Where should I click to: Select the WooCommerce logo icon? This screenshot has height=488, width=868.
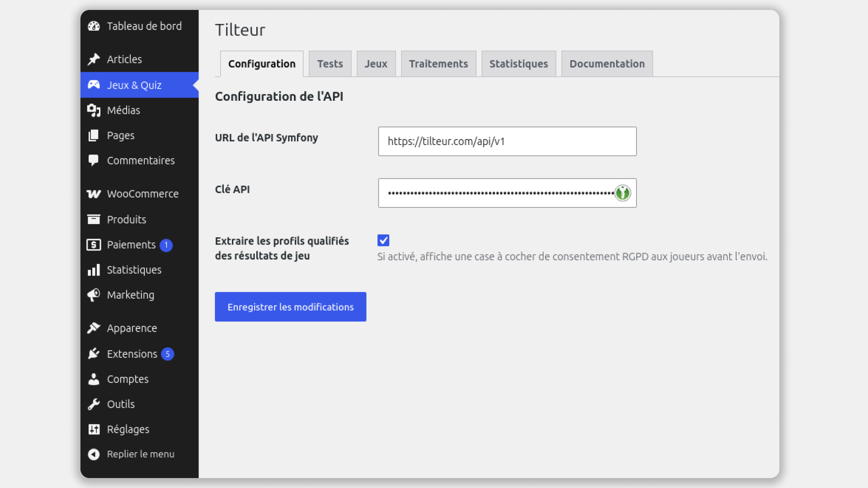(94, 194)
